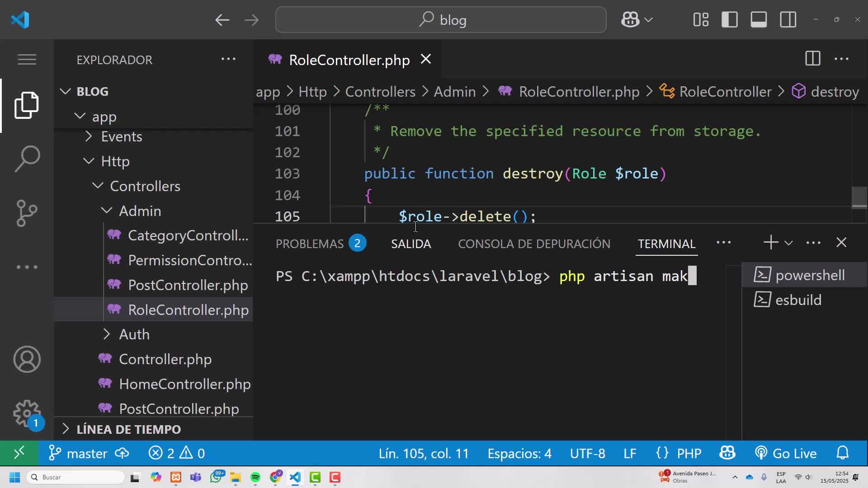Show errors and warnings count
Image resolution: width=868 pixels, height=488 pixels.
(x=177, y=453)
